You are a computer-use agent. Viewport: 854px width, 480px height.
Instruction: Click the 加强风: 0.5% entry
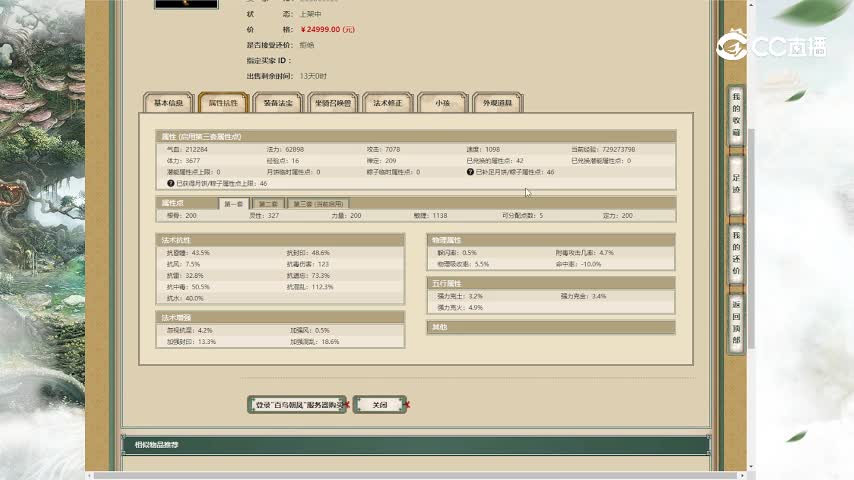pos(310,330)
